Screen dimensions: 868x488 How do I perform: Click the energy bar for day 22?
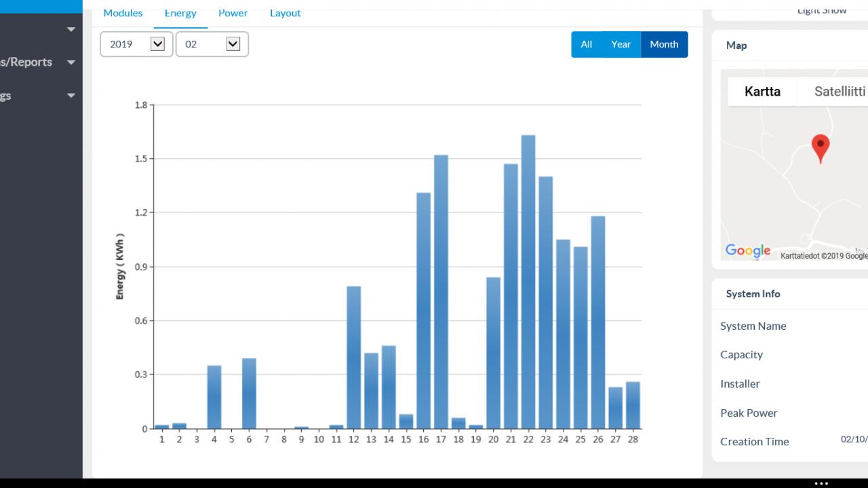click(x=528, y=282)
